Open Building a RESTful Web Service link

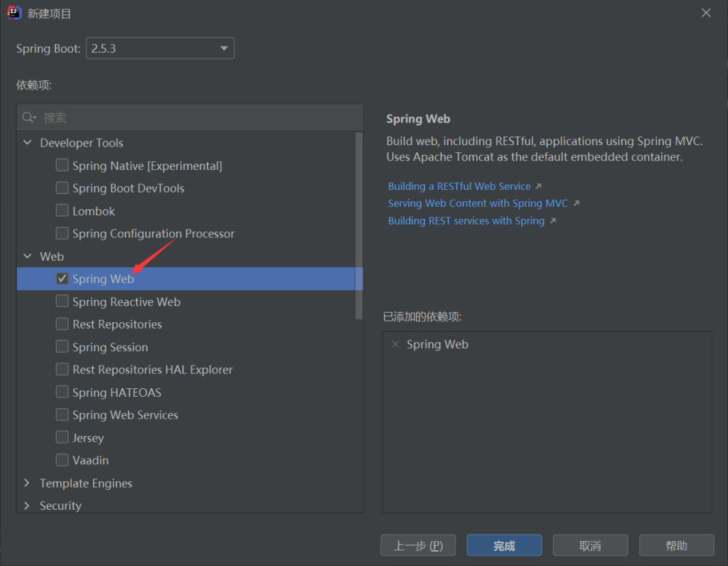point(459,186)
